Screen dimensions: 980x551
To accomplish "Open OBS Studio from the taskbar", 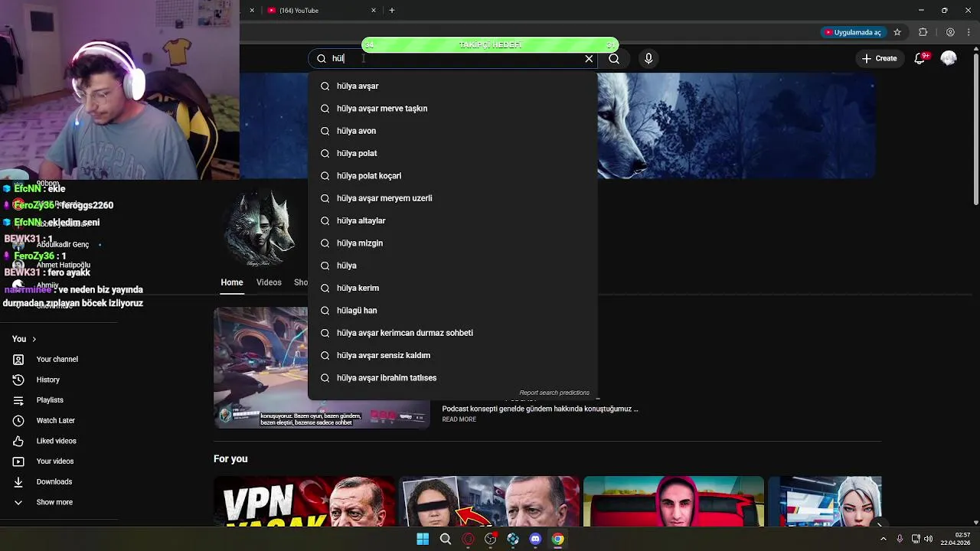I will [491, 539].
